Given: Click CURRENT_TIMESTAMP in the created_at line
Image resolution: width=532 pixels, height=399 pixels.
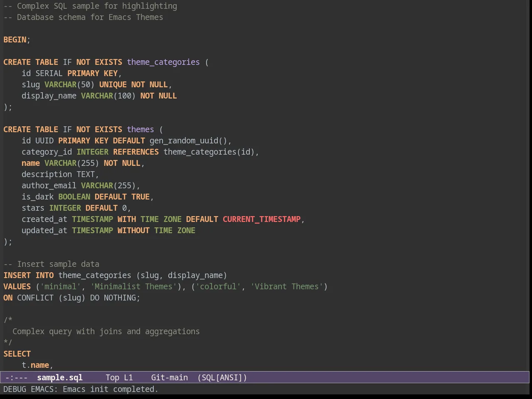Looking at the screenshot, I should (x=261, y=219).
